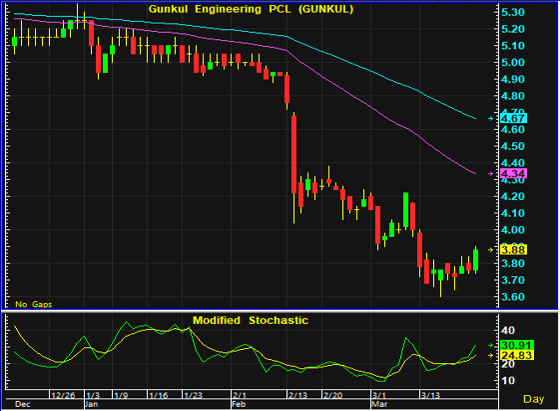The width and height of the screenshot is (560, 411).
Task: Select the 1/3 date marker
Action: pos(93,395)
